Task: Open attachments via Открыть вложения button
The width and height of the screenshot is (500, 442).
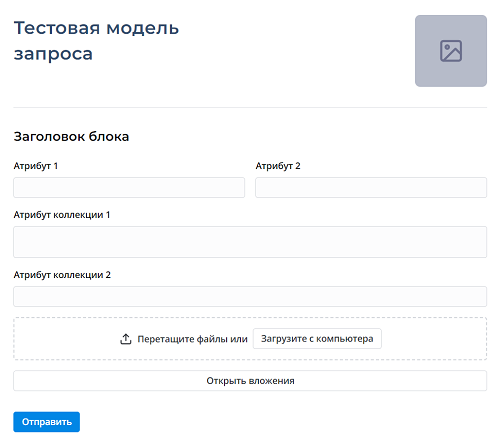Action: tap(250, 381)
